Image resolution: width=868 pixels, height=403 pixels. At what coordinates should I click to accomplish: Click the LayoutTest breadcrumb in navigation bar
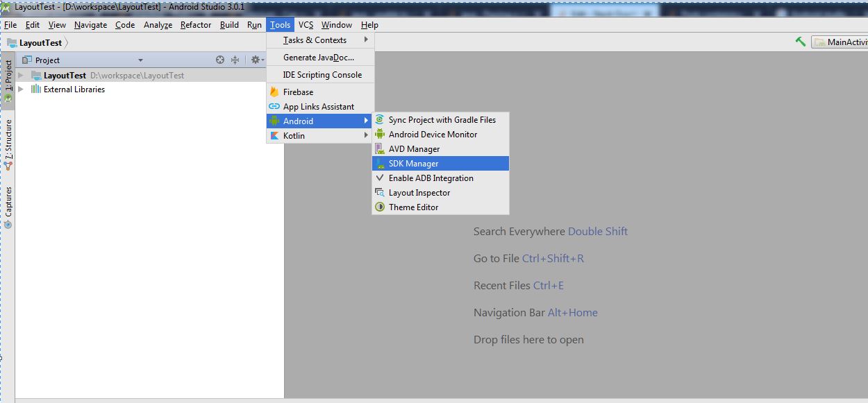click(x=40, y=42)
